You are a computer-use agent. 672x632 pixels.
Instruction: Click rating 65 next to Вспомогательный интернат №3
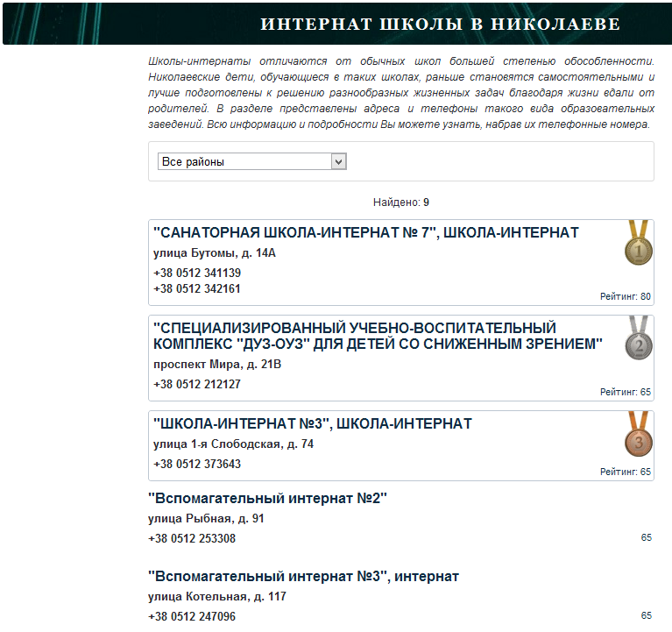pos(647,615)
